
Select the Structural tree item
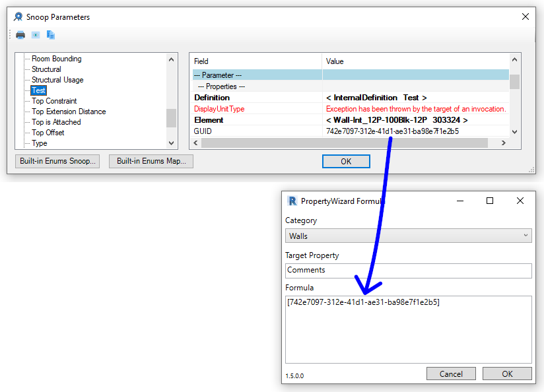point(46,69)
